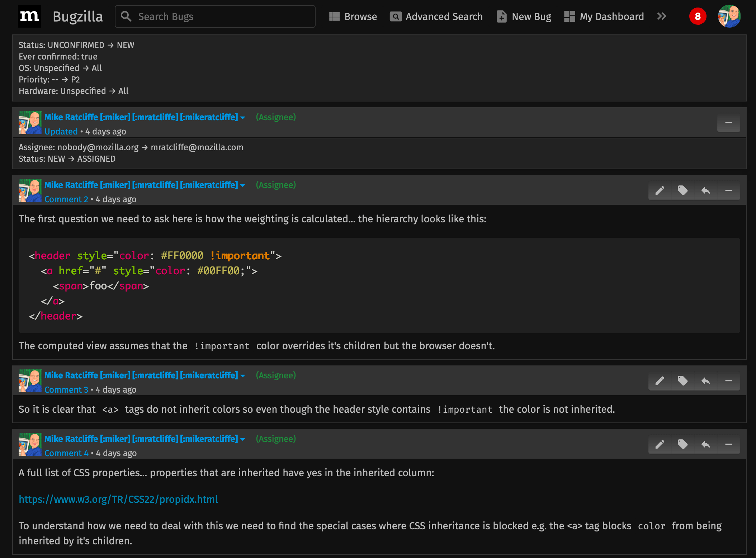Open Mike Ratcliffe's dropdown on Comment 2
Image resolution: width=756 pixels, height=558 pixels.
point(243,185)
